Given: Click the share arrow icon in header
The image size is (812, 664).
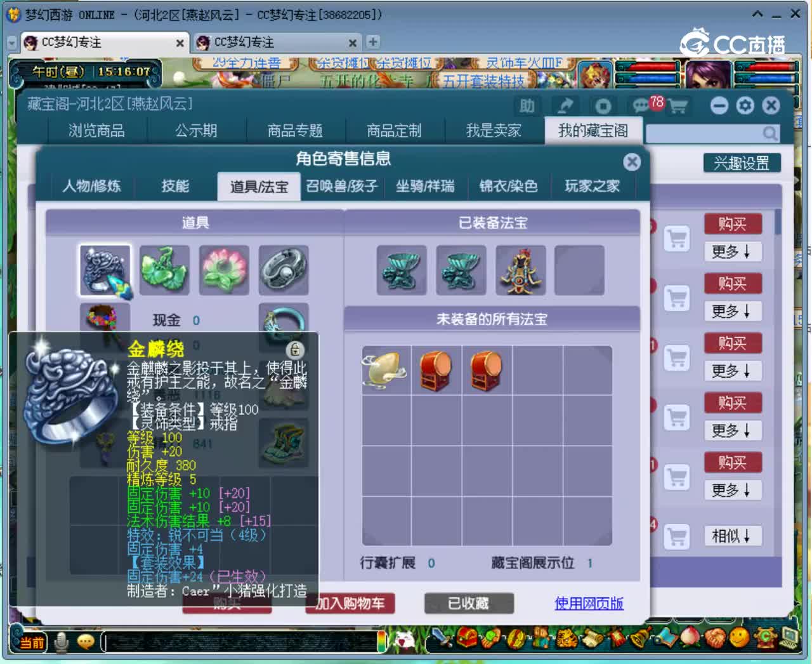Looking at the screenshot, I should coord(565,106).
